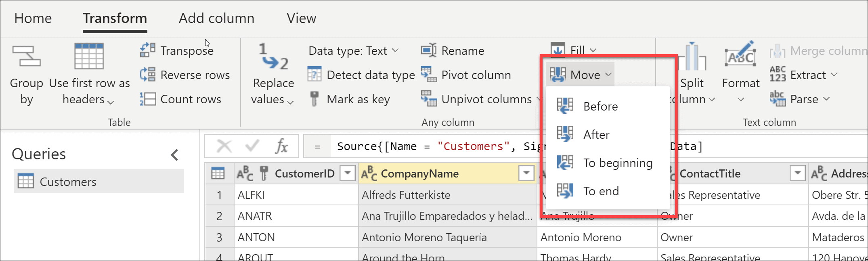
Task: Click the ANTON cell
Action: pyautogui.click(x=296, y=237)
